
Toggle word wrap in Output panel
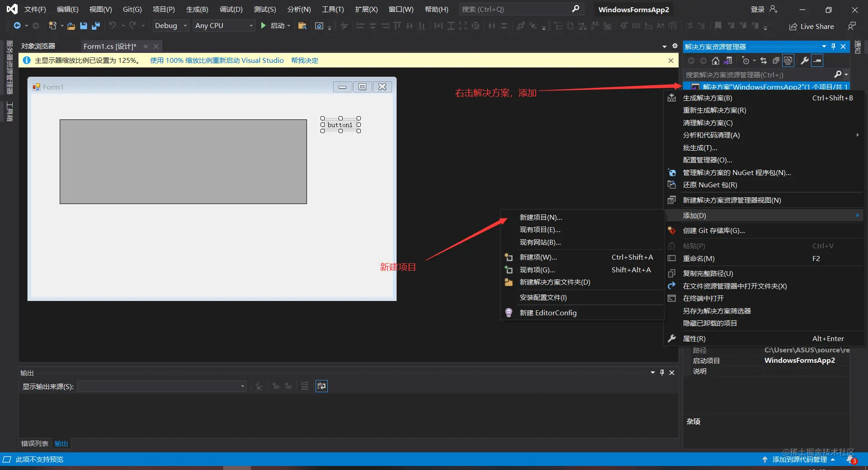[x=321, y=386]
